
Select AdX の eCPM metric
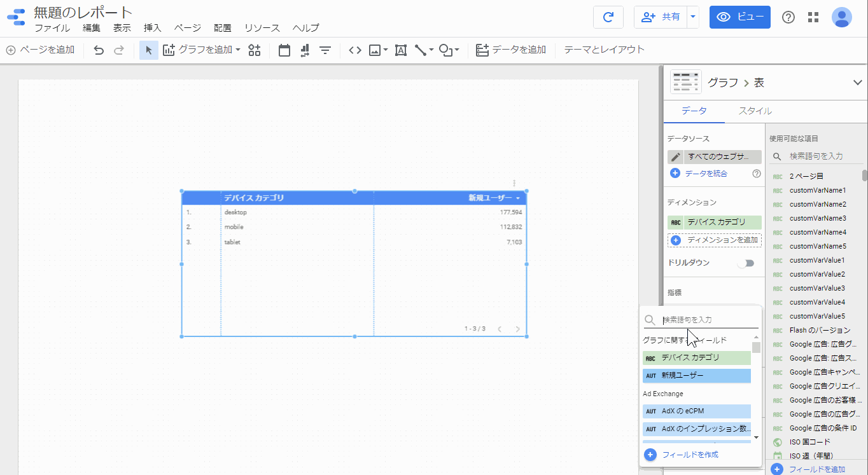click(697, 411)
